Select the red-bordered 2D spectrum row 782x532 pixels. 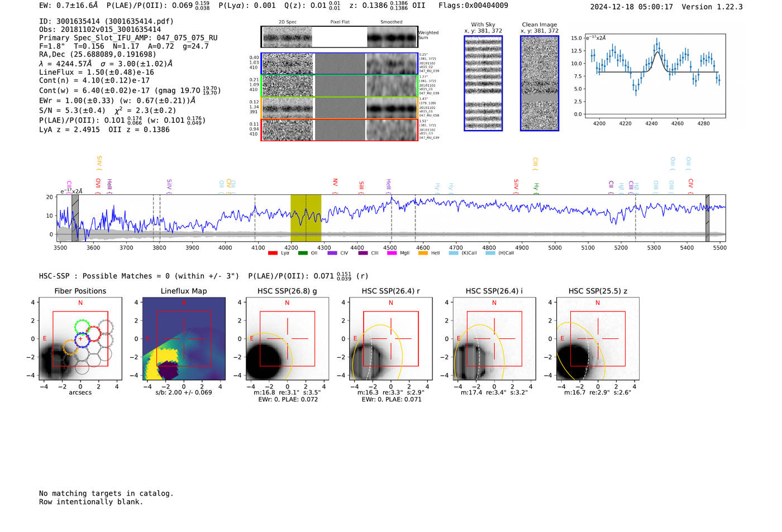[x=339, y=130]
